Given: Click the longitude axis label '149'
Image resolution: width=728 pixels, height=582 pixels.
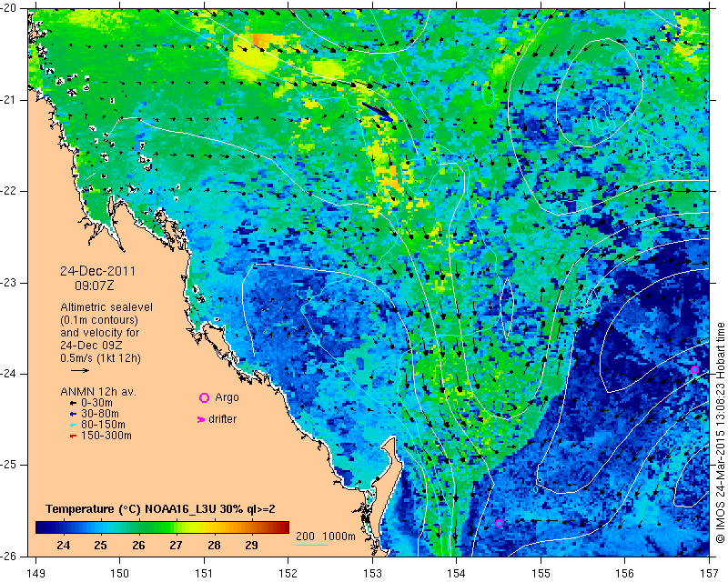Looking at the screenshot, I should [35, 573].
